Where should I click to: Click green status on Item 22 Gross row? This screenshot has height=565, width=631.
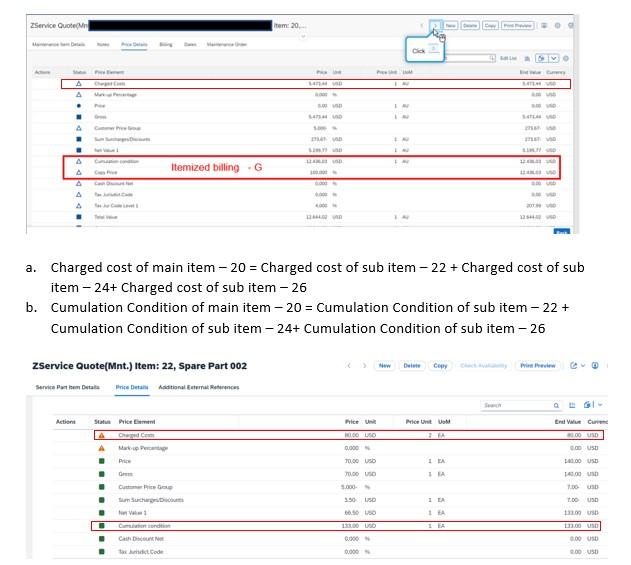tap(101, 474)
